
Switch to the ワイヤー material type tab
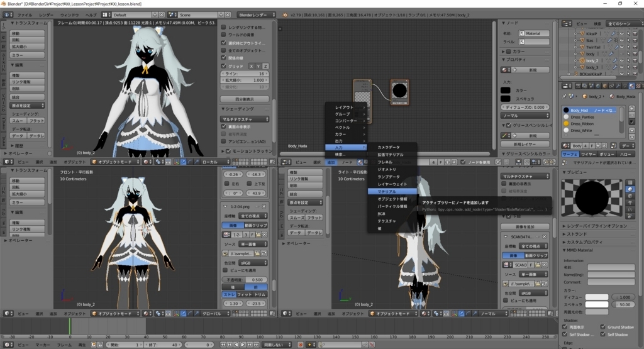click(x=589, y=155)
